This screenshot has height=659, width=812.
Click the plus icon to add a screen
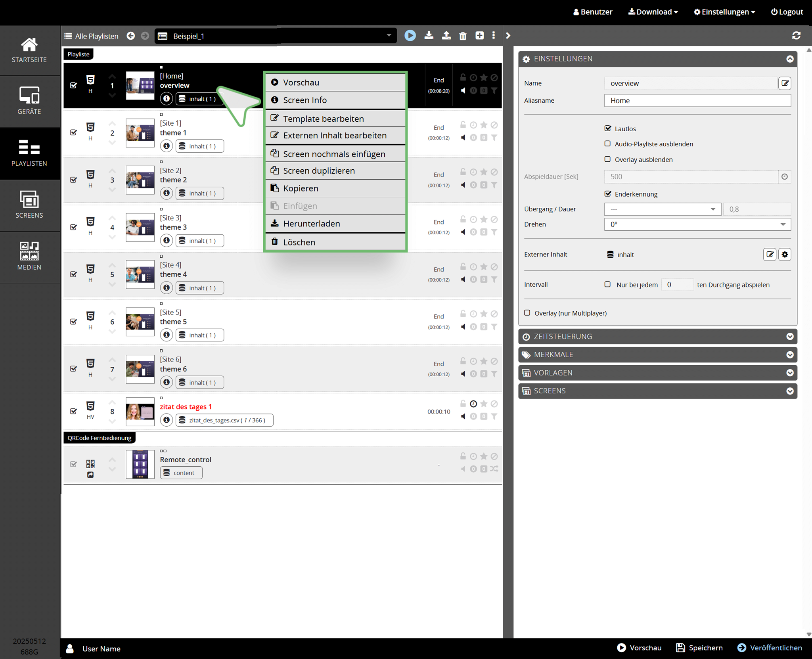pos(479,36)
